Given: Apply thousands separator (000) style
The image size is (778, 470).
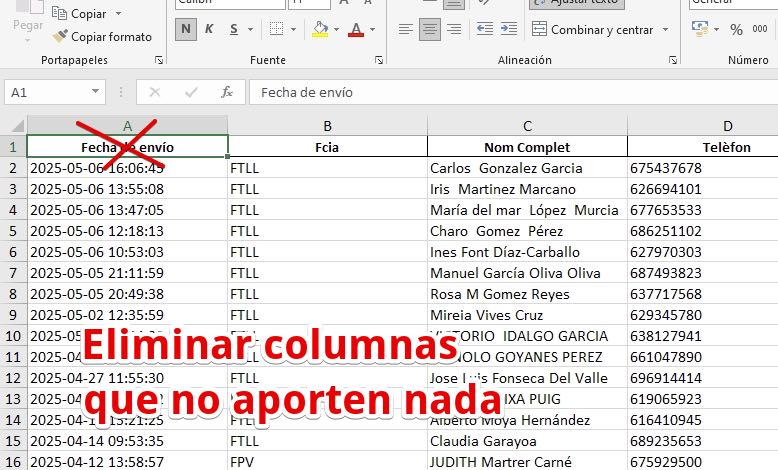Looking at the screenshot, I should 760,29.
